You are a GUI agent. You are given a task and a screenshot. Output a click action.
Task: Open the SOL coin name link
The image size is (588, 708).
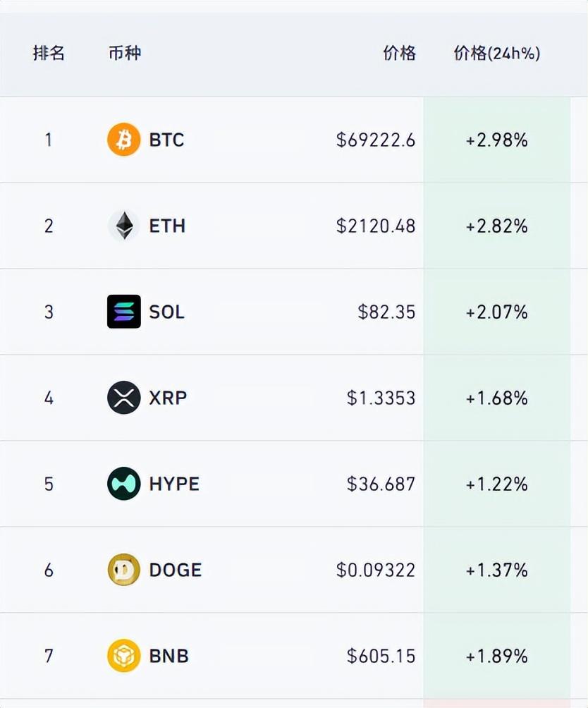[166, 312]
